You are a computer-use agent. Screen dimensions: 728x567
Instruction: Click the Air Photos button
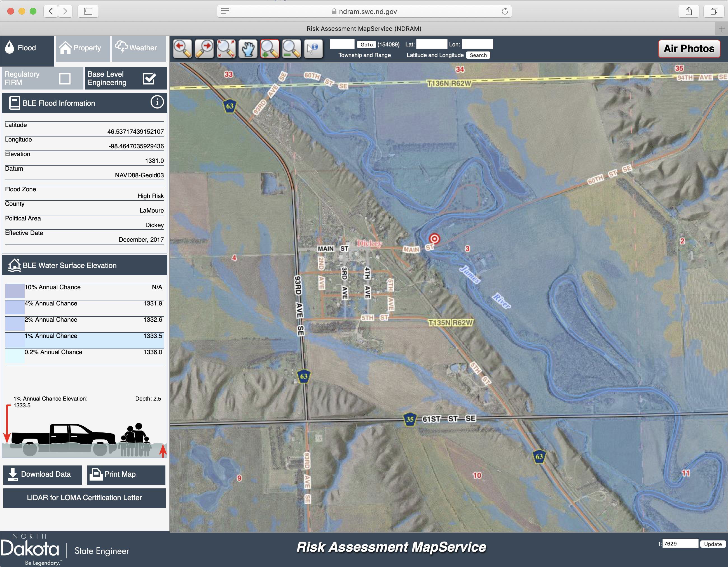click(689, 49)
